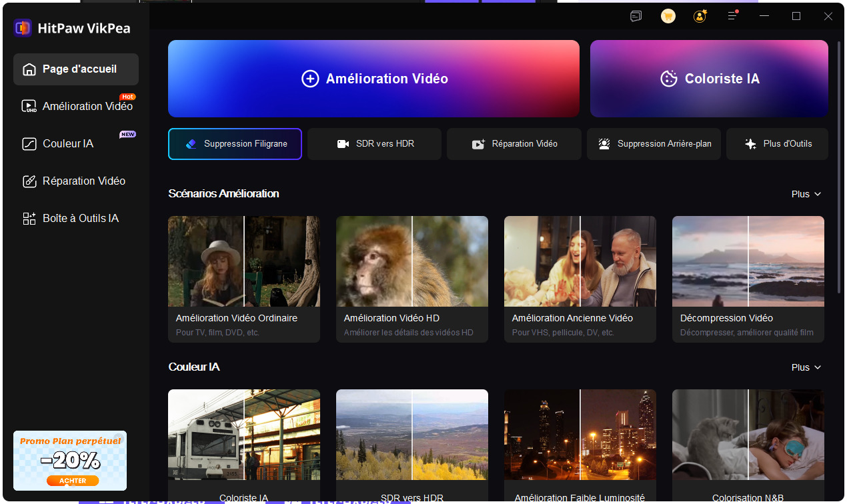Open Couleur IA from the sidebar
This screenshot has height=504, width=847.
click(67, 144)
